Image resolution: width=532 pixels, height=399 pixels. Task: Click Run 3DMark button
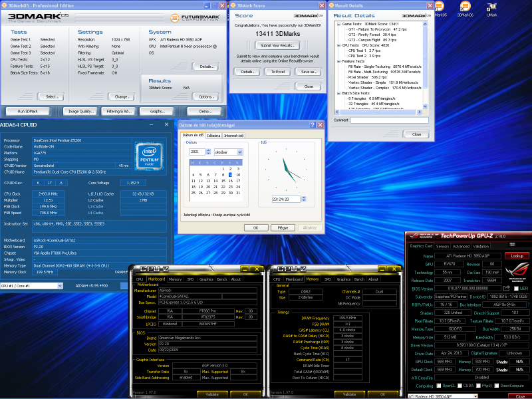tap(28, 111)
